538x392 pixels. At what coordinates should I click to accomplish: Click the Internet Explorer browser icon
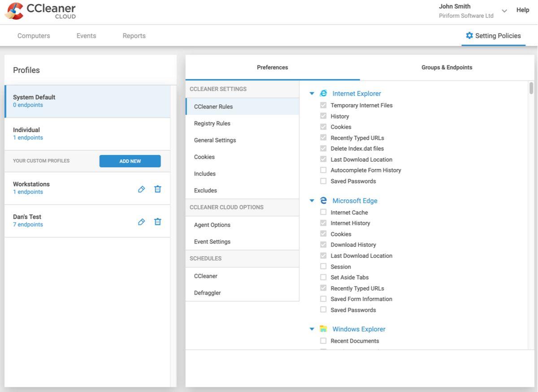point(323,93)
